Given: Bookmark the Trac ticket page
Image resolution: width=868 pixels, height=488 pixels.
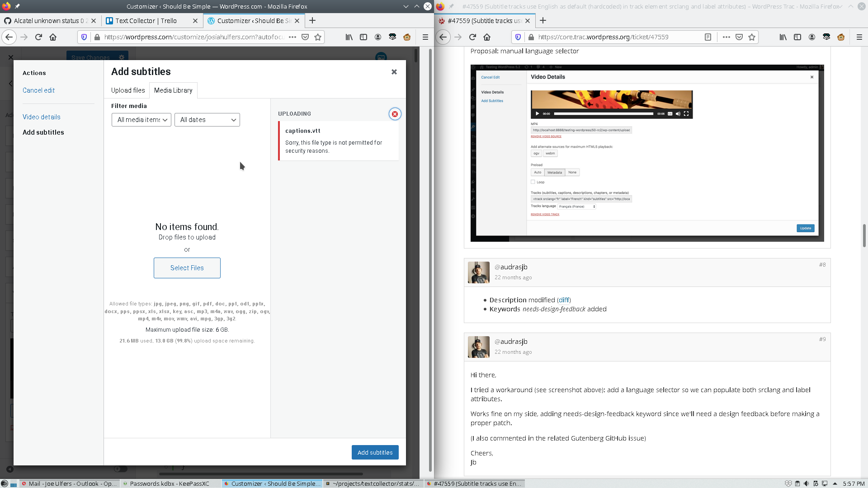Looking at the screenshot, I should pyautogui.click(x=752, y=37).
